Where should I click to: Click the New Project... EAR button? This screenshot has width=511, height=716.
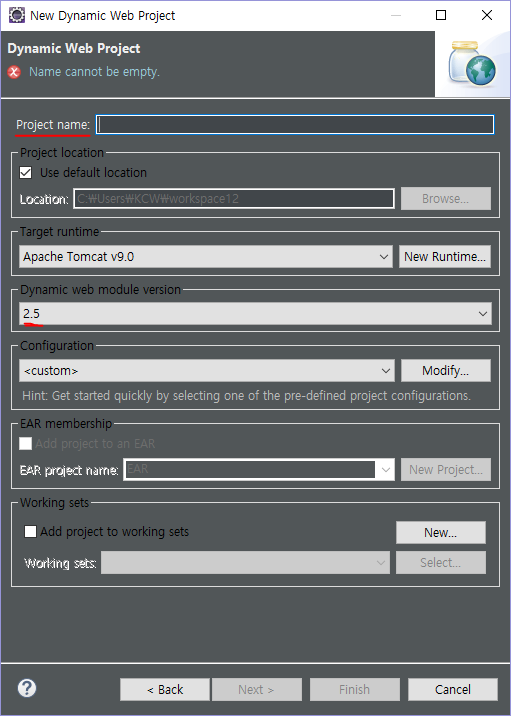click(446, 469)
